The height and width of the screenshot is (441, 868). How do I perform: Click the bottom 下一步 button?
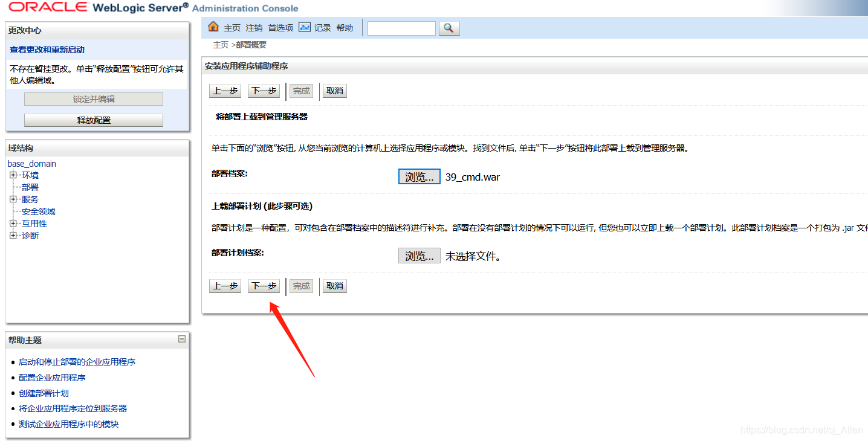pyautogui.click(x=264, y=286)
